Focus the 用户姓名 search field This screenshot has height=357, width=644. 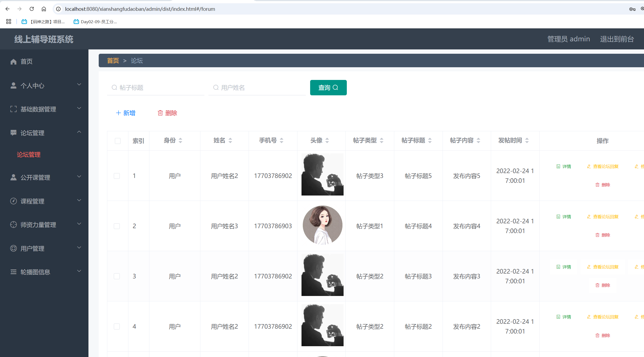257,87
